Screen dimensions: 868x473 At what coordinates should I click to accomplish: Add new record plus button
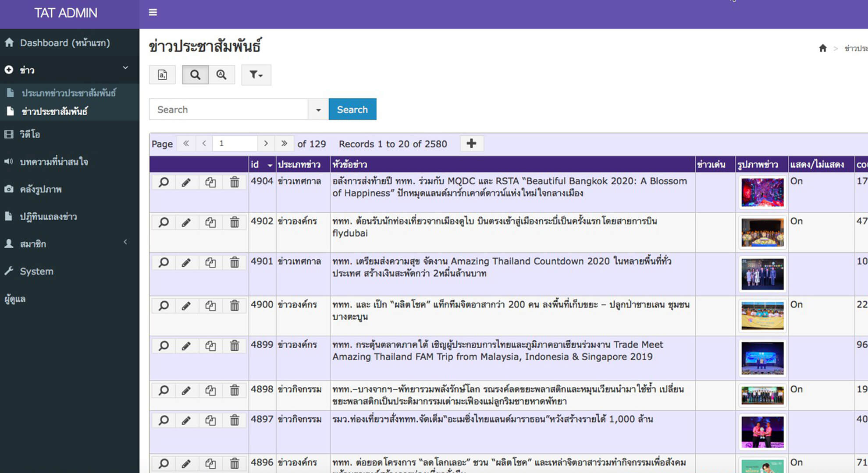[x=472, y=144]
